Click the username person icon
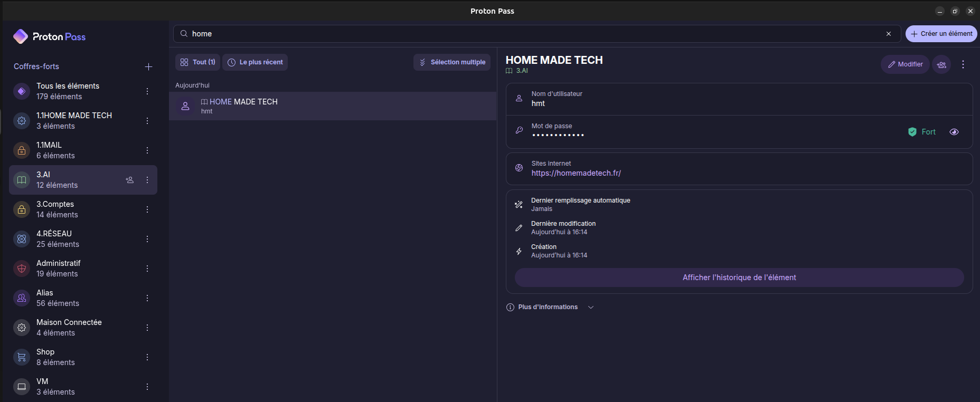The width and height of the screenshot is (980, 402). coord(519,98)
